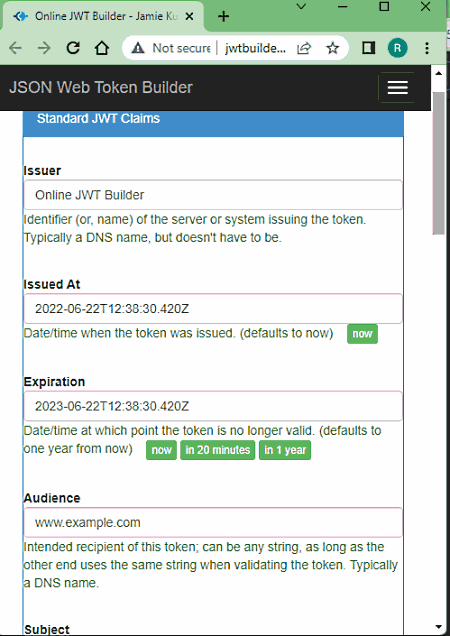Click the Issuer input field
This screenshot has width=450, height=636.
(x=213, y=195)
